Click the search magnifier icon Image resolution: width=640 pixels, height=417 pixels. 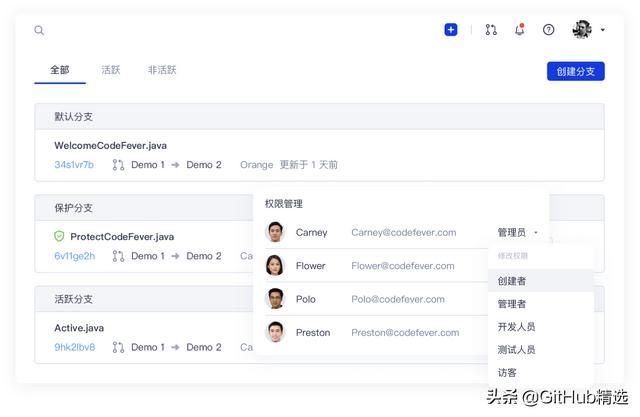click(x=39, y=30)
